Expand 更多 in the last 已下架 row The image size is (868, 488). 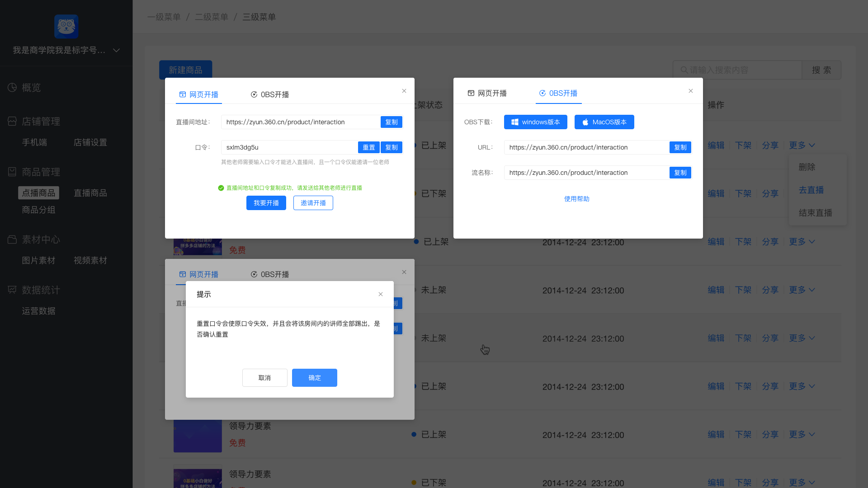tap(802, 483)
